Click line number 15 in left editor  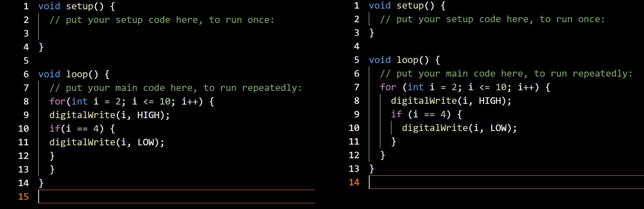pyautogui.click(x=23, y=196)
